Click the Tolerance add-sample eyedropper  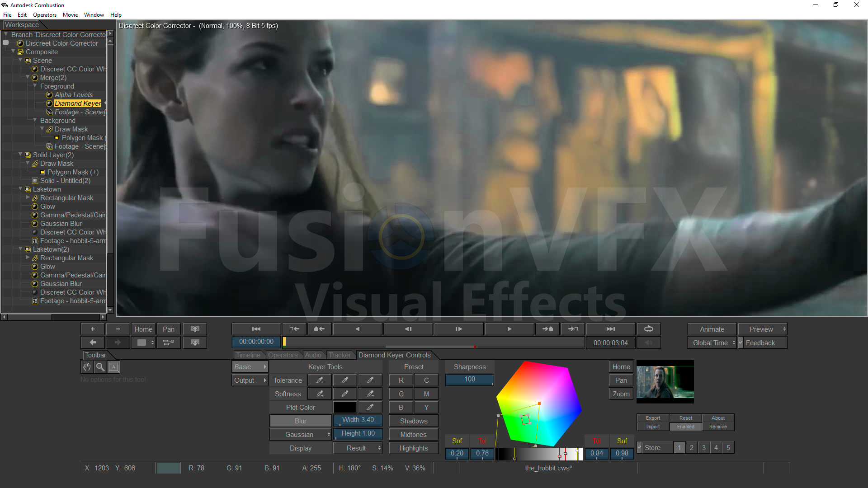pos(320,380)
